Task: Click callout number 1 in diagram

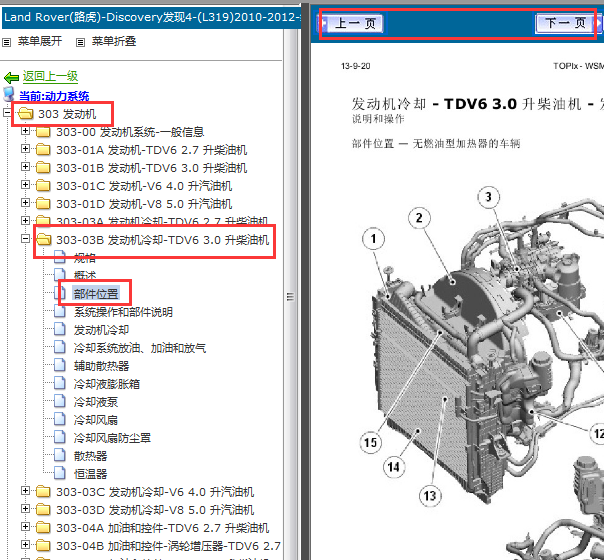Action: coord(373,239)
